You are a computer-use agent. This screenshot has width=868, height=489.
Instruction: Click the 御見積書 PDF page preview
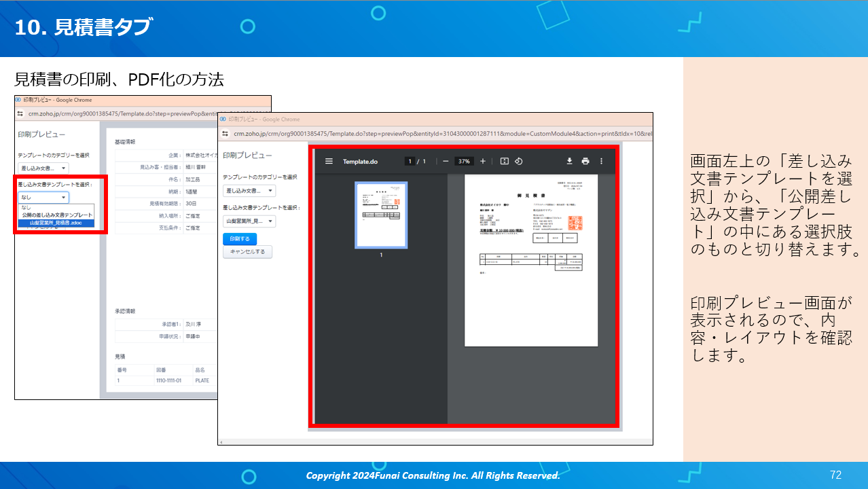click(x=531, y=260)
